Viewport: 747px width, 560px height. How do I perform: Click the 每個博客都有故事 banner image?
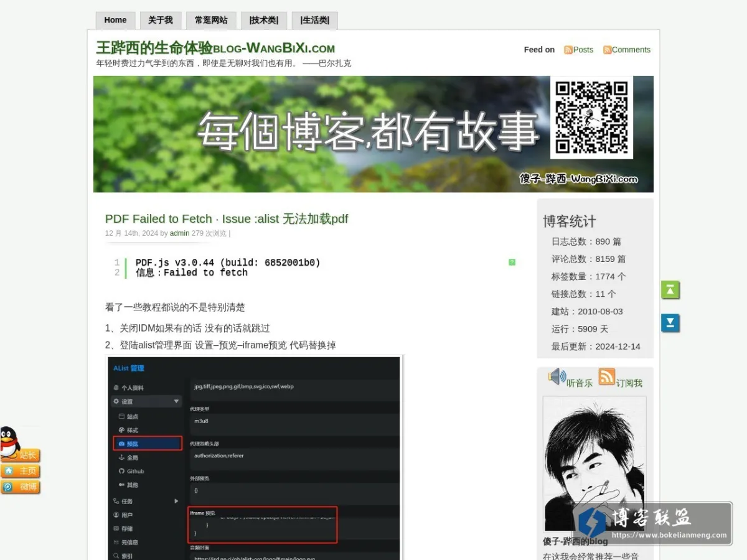(x=374, y=134)
